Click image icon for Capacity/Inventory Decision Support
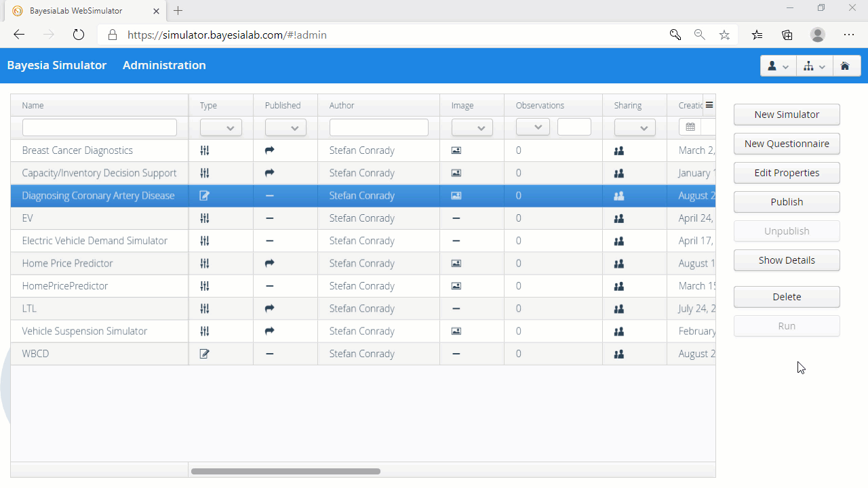The width and height of the screenshot is (868, 488). [456, 173]
